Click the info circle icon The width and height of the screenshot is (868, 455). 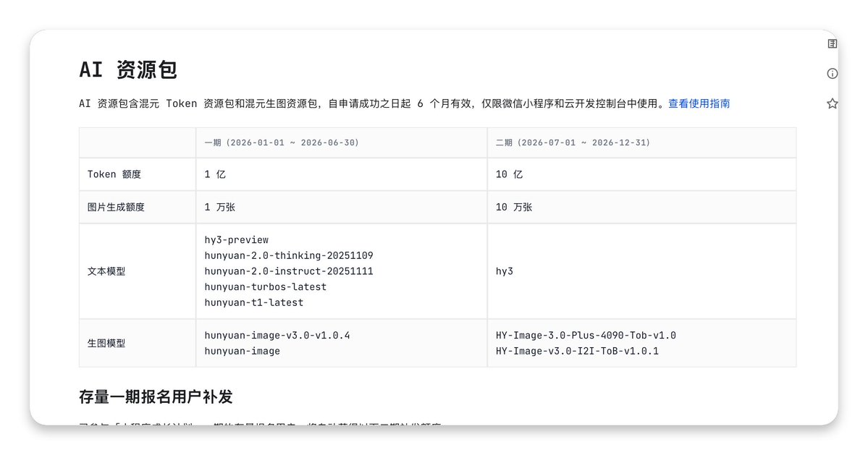(x=832, y=74)
